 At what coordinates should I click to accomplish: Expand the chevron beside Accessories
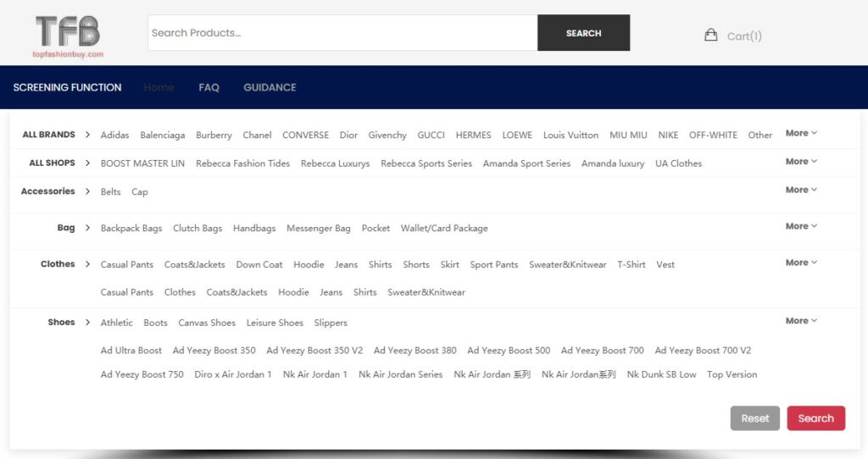click(87, 191)
